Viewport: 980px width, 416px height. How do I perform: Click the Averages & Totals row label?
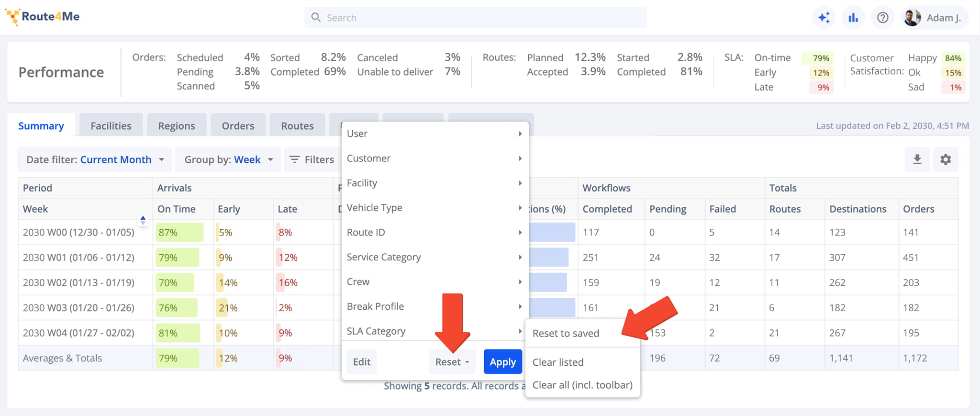[62, 358]
